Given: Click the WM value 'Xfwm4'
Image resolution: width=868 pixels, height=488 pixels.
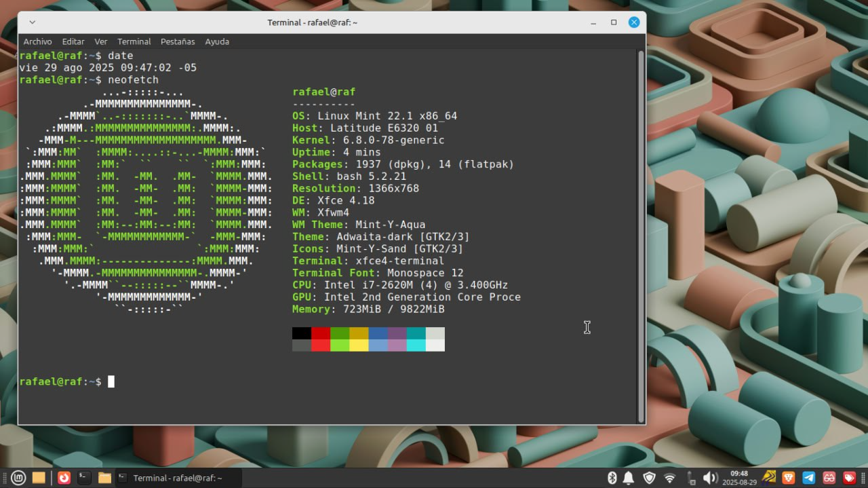Looking at the screenshot, I should [x=333, y=212].
